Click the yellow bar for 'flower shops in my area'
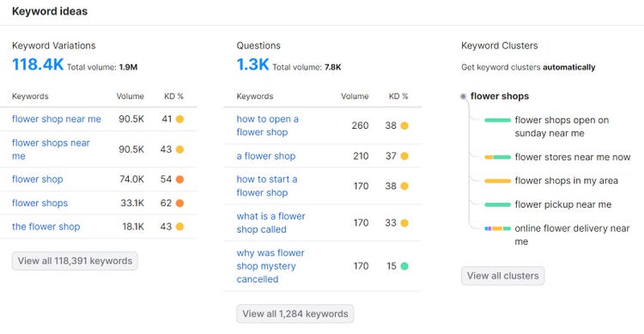The width and height of the screenshot is (644, 334). [497, 181]
